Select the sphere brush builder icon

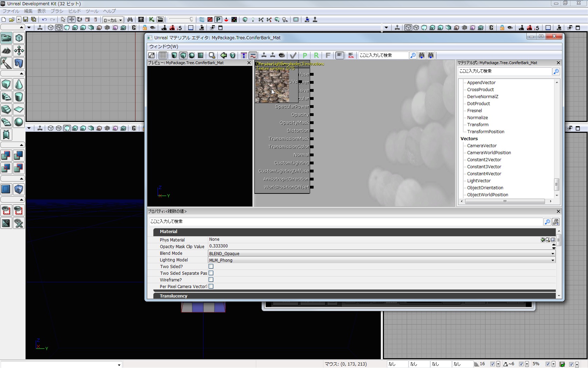tap(19, 122)
